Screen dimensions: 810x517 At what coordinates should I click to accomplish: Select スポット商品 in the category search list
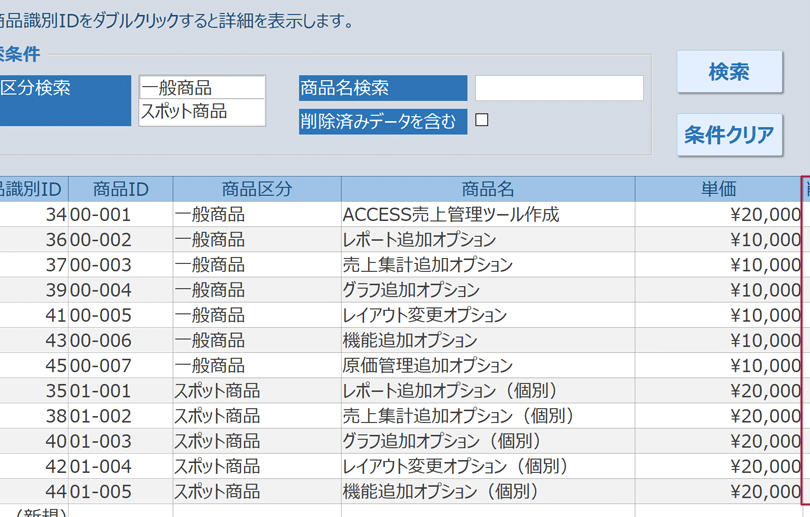tap(202, 112)
